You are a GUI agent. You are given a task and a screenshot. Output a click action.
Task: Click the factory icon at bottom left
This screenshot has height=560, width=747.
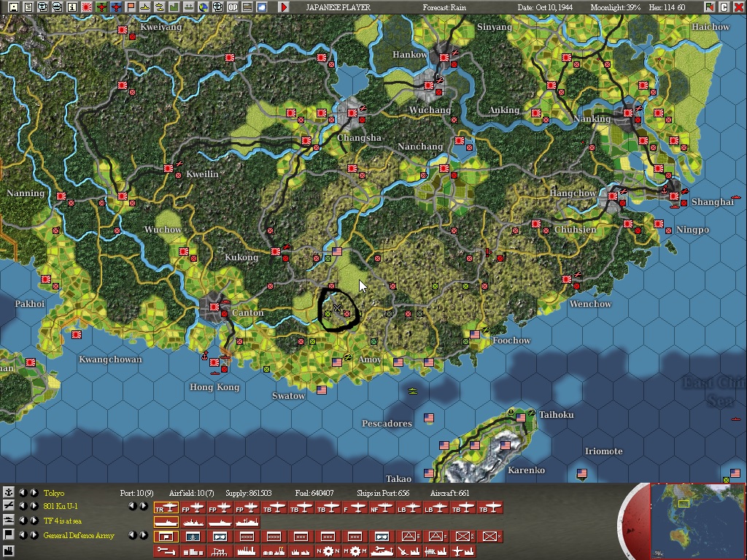point(8,551)
